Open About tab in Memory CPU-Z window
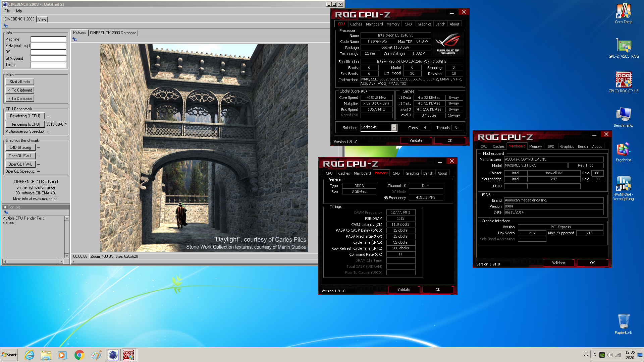 [442, 173]
